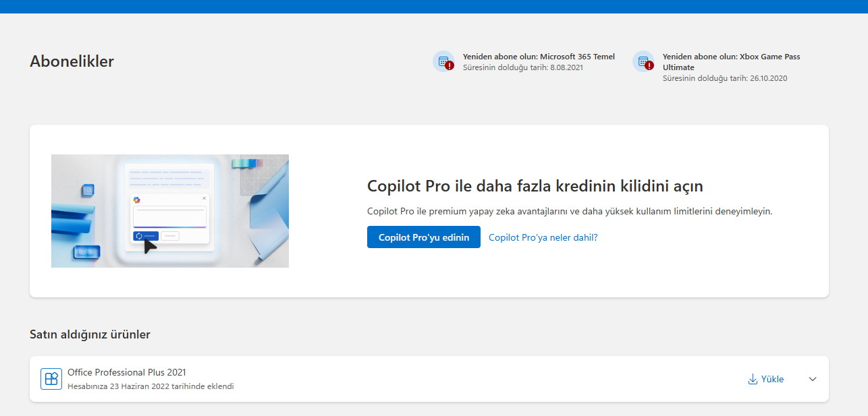868x416 pixels.
Task: Click the Copilot Pro promotional image
Action: pyautogui.click(x=170, y=211)
